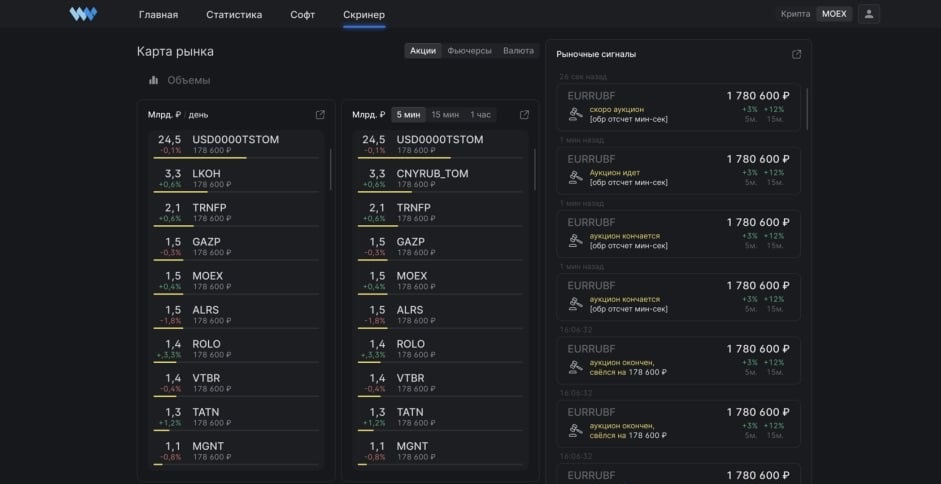Select the 1 час timeframe

tap(481, 115)
